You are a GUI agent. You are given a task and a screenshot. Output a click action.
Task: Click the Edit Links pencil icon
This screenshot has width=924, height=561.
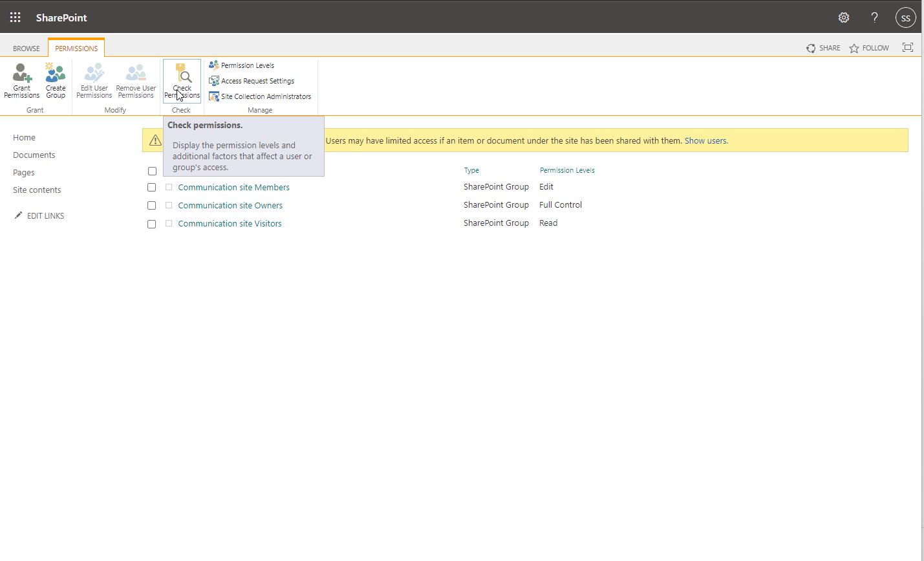tap(18, 215)
